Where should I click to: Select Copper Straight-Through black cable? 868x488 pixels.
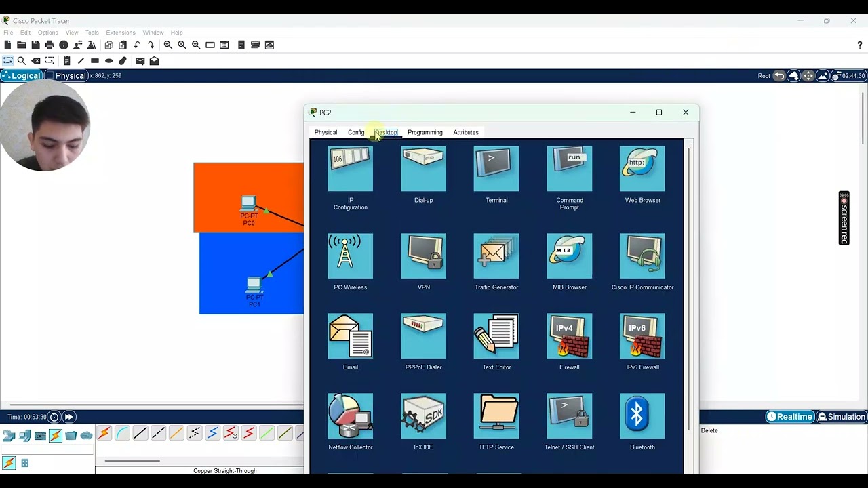(140, 433)
